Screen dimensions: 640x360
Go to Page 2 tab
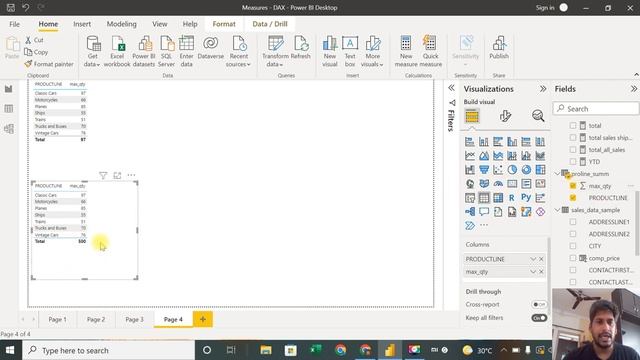coord(96,319)
